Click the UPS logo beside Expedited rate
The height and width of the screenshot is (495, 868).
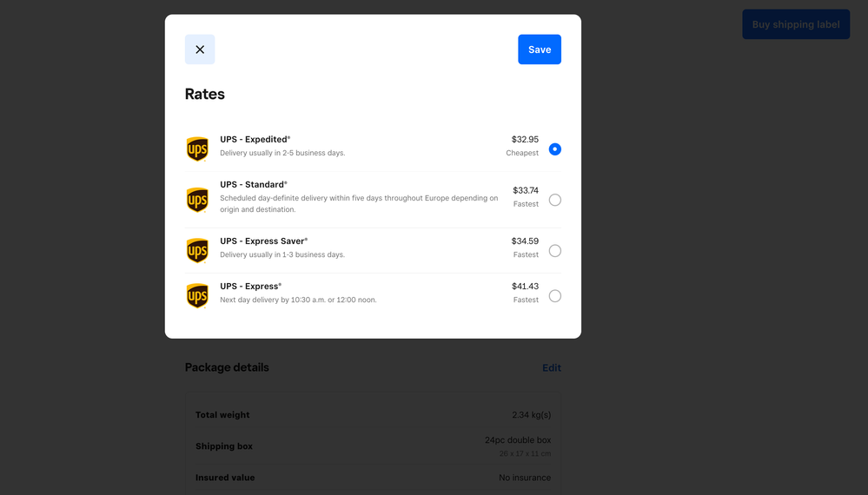coord(198,149)
